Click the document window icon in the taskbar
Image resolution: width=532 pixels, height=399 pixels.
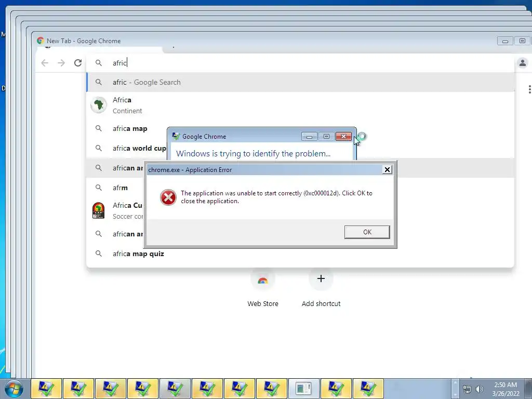coord(303,389)
